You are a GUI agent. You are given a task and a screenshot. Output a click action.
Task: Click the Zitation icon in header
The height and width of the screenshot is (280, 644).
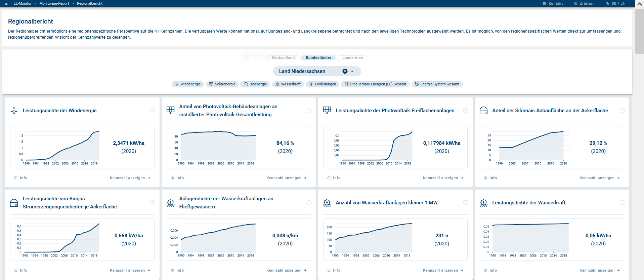click(576, 4)
